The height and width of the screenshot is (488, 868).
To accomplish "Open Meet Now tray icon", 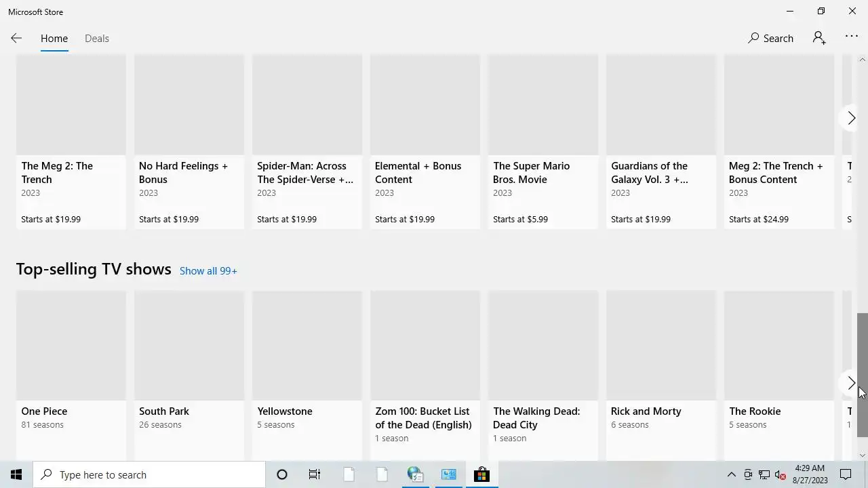I will [748, 474].
